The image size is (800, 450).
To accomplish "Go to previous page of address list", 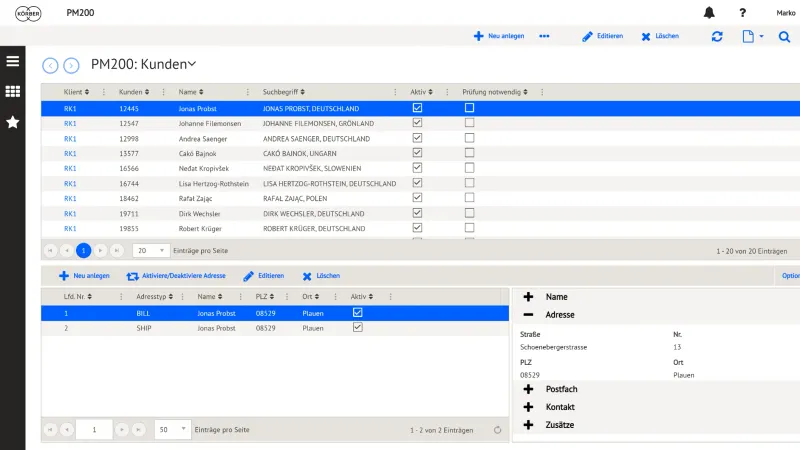I will click(x=67, y=430).
